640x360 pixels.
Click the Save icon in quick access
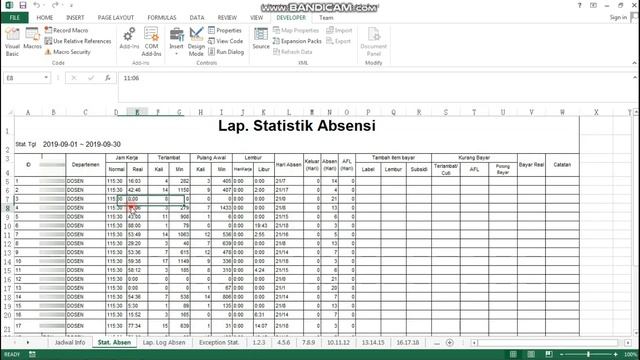tap(22, 5)
